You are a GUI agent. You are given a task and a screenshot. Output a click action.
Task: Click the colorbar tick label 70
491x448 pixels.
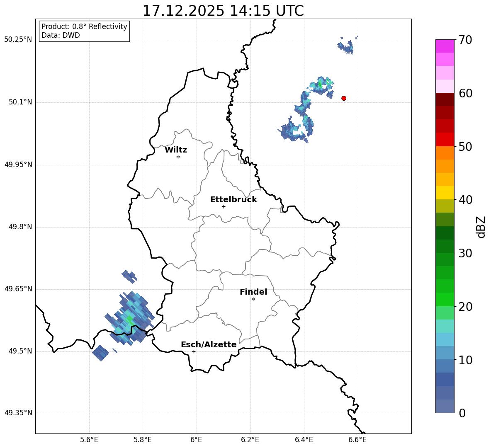click(x=465, y=40)
